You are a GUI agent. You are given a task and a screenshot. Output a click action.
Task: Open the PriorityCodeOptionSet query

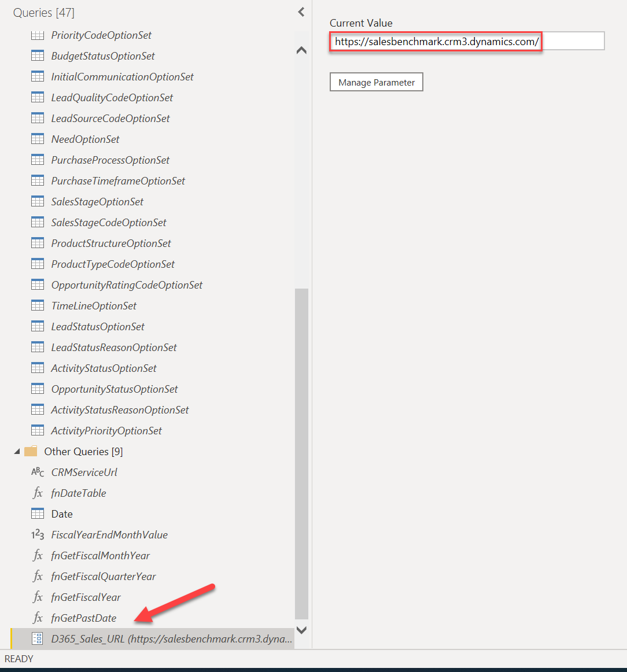point(101,35)
